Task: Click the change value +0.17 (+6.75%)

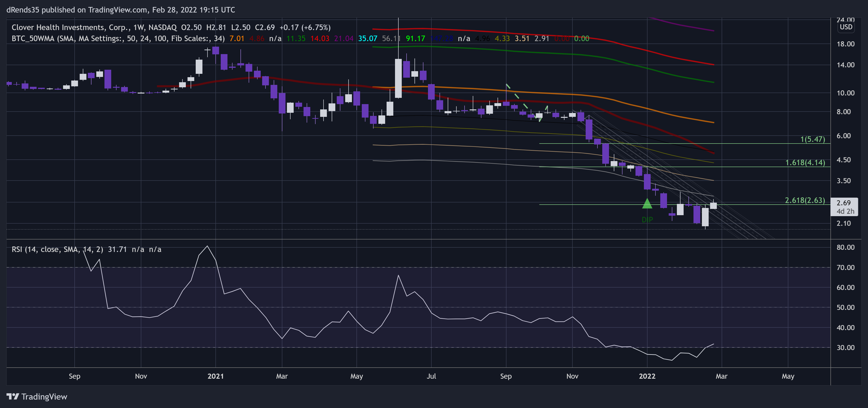Action: [305, 27]
